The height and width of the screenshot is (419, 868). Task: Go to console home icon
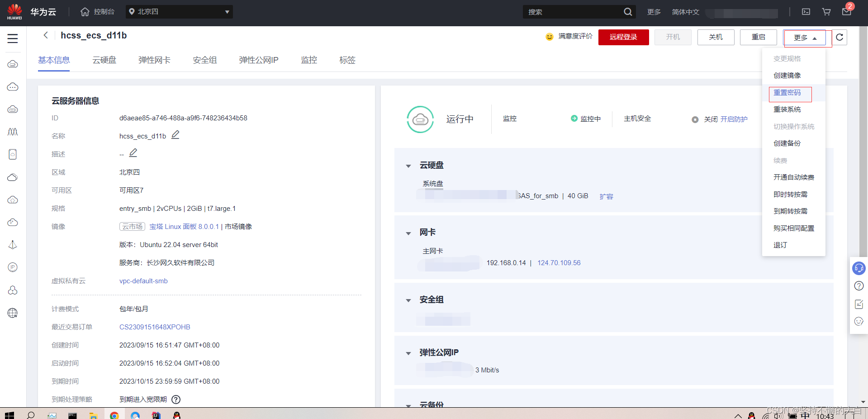(85, 12)
